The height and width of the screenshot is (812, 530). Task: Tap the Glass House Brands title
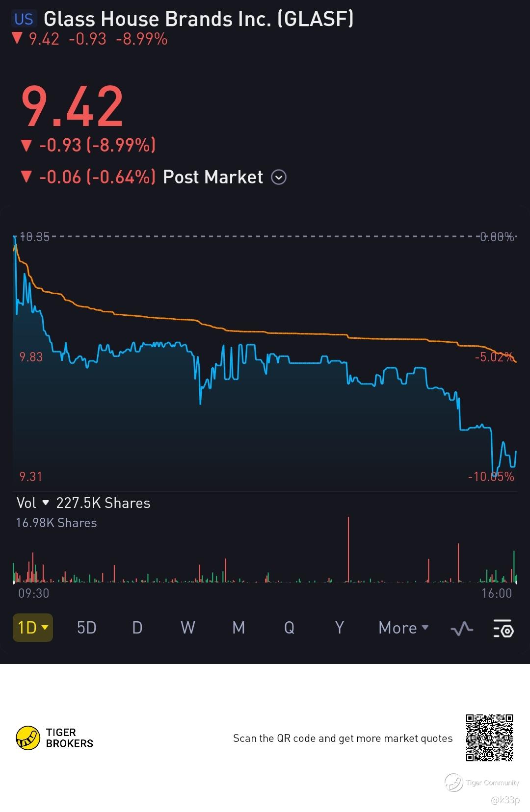coord(198,19)
